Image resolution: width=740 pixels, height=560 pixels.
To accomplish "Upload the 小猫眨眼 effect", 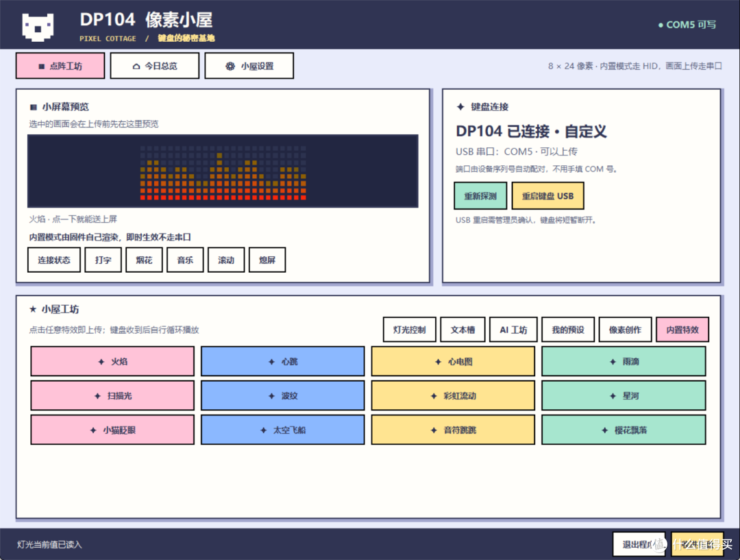I will pos(112,430).
